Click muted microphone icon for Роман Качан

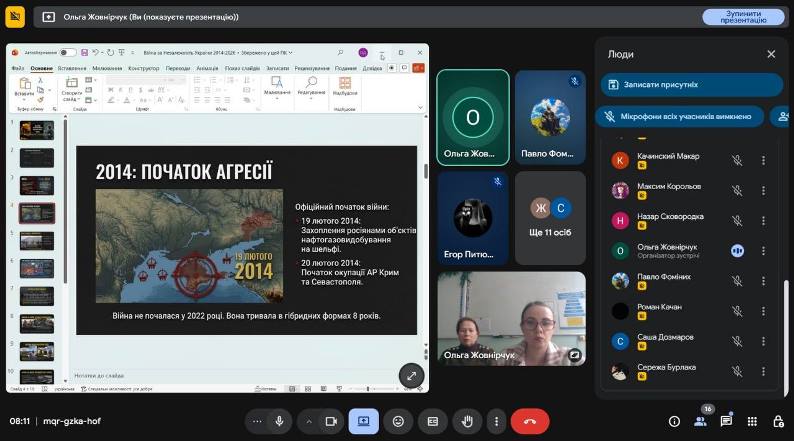[737, 311]
